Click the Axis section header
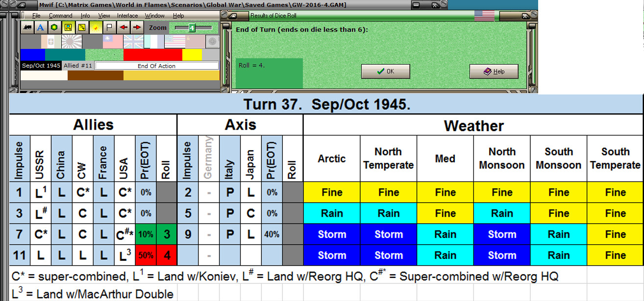 click(x=240, y=125)
